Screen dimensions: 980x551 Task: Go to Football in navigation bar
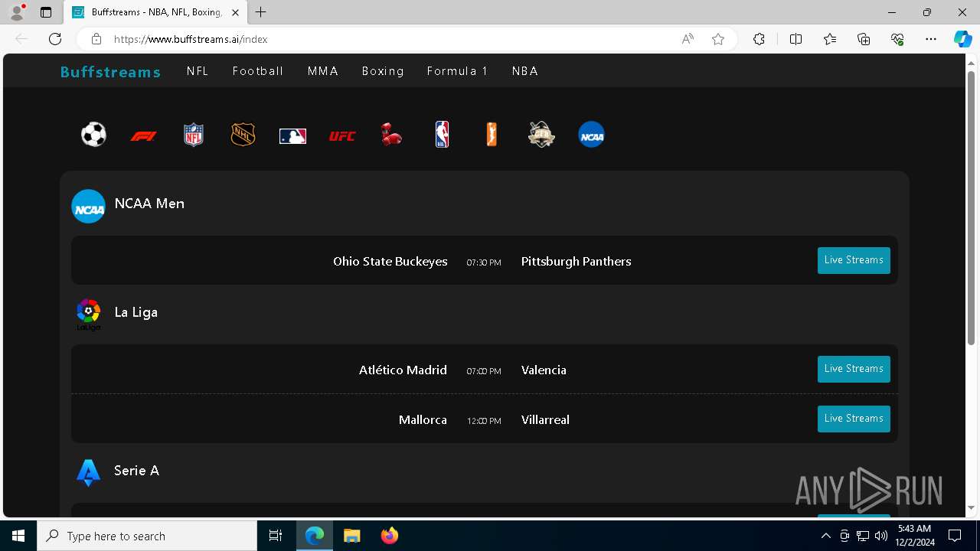tap(258, 71)
